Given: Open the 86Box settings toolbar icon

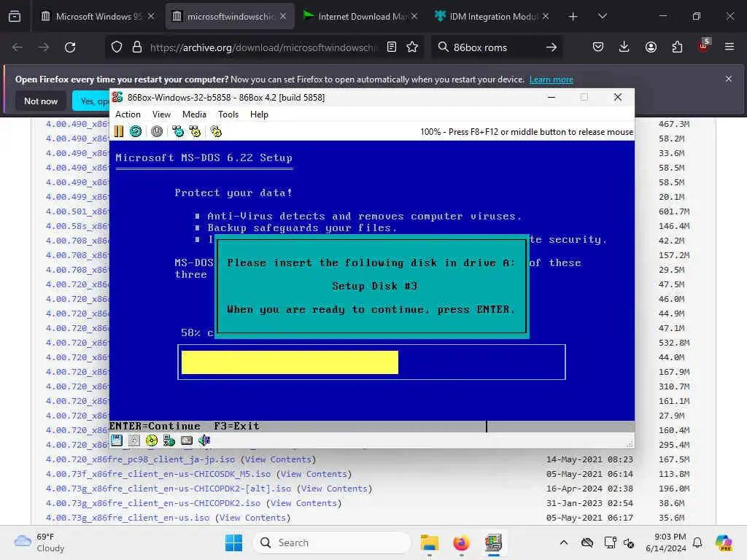Looking at the screenshot, I should 216,131.
